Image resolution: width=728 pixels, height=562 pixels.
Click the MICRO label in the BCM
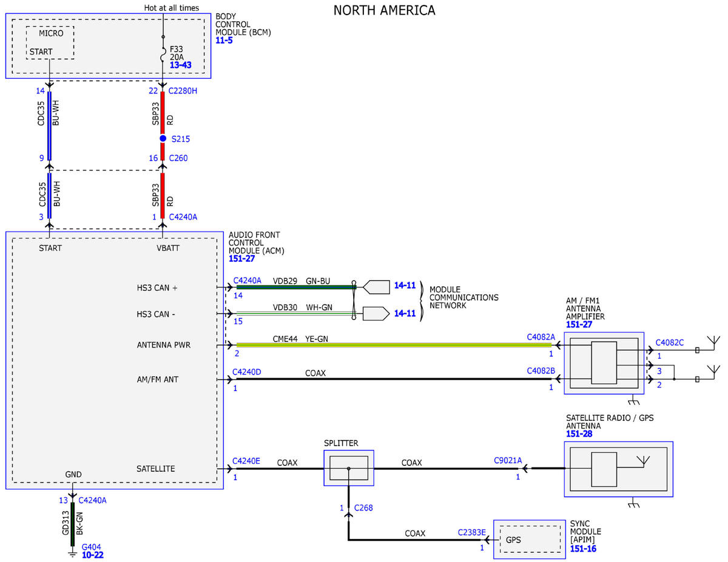51,33
